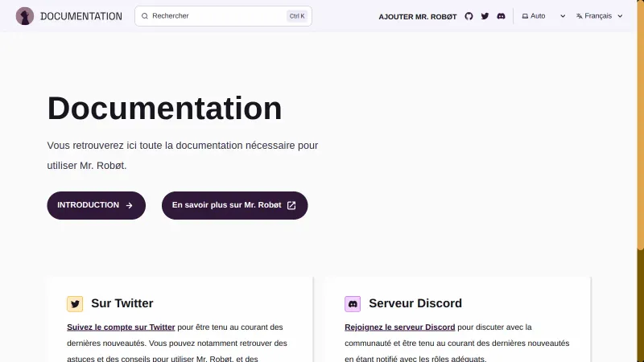The height and width of the screenshot is (362, 644).
Task: Click the DOCUMENTATION site title in header
Action: (x=81, y=16)
